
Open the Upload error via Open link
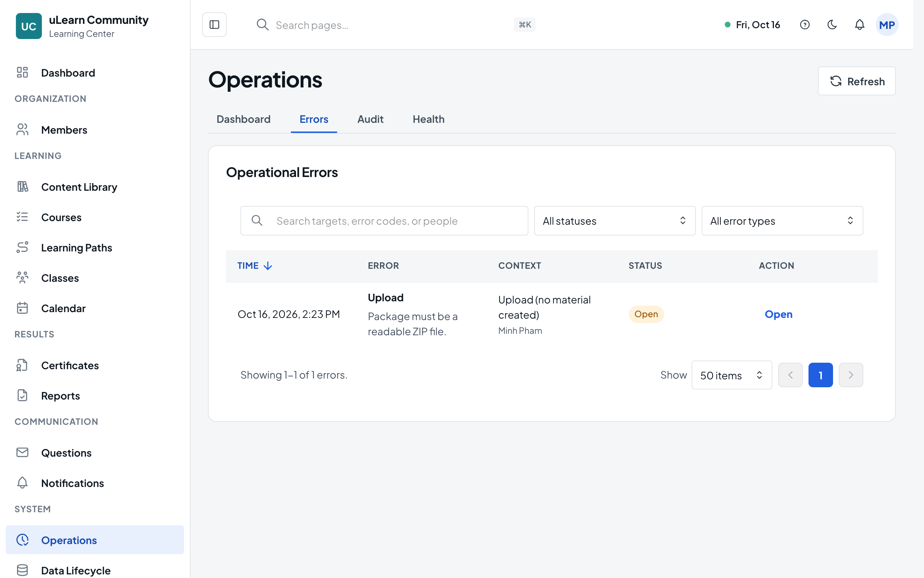pos(779,314)
